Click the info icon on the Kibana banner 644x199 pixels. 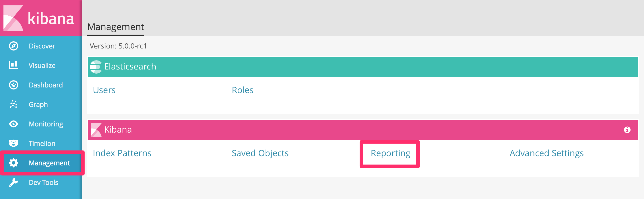(x=628, y=130)
